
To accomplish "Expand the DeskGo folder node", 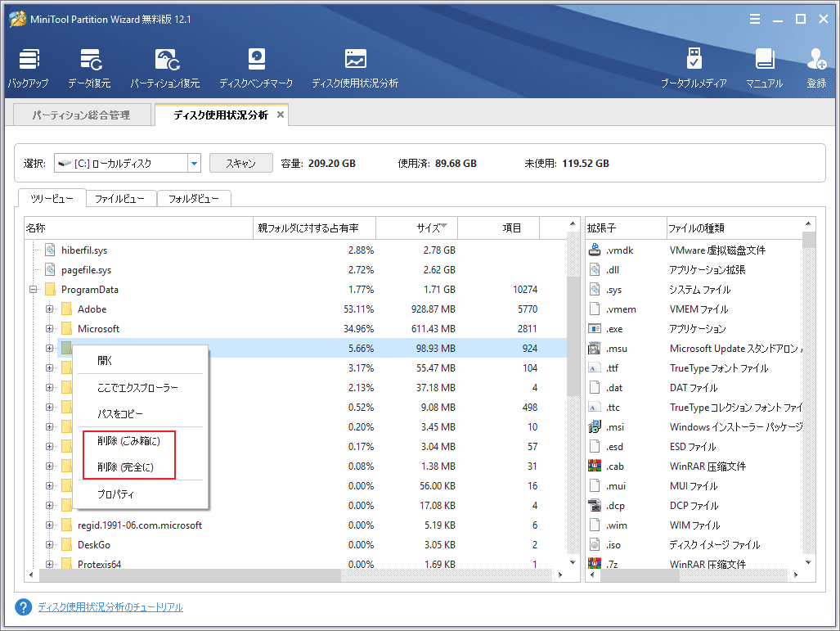I will click(50, 545).
